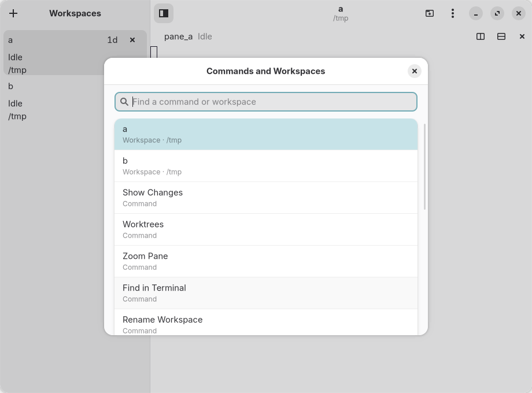The width and height of the screenshot is (532, 393).
Task: Close workspace a in sidebar
Action: 132,40
